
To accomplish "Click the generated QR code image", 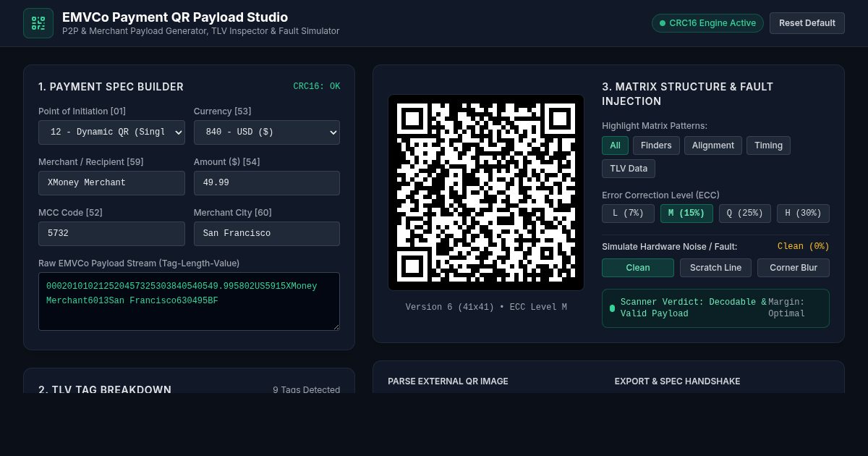I will coord(486,193).
